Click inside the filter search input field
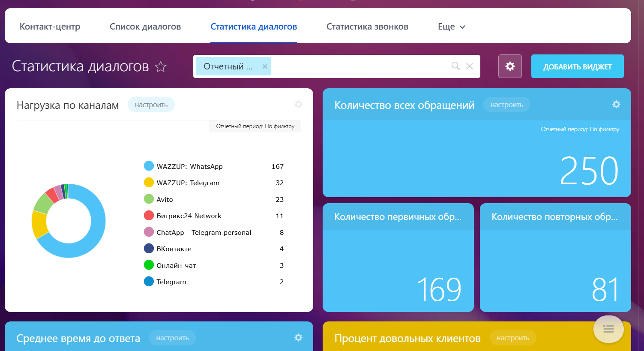The height and width of the screenshot is (351, 644). 360,66
